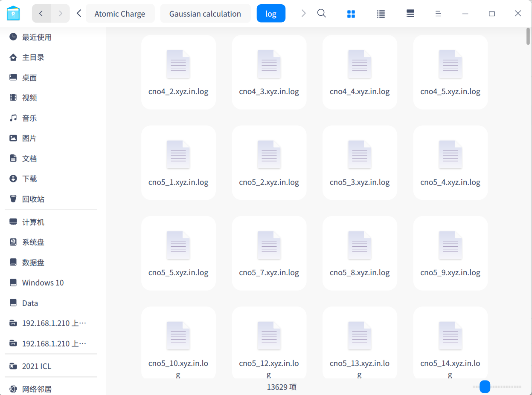
Task: Select the log breadcrumb folder
Action: click(x=271, y=14)
